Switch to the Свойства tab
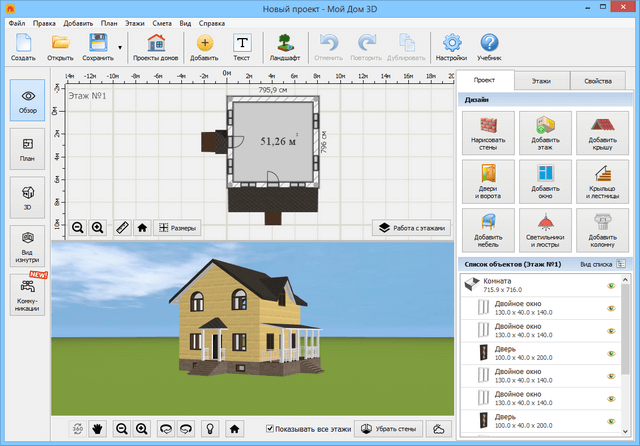This screenshot has height=446, width=640. pyautogui.click(x=598, y=81)
